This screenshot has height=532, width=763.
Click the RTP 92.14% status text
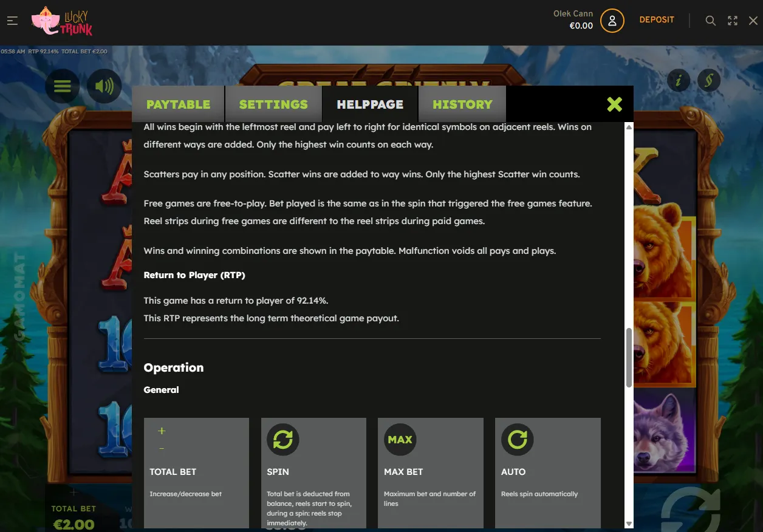point(43,52)
